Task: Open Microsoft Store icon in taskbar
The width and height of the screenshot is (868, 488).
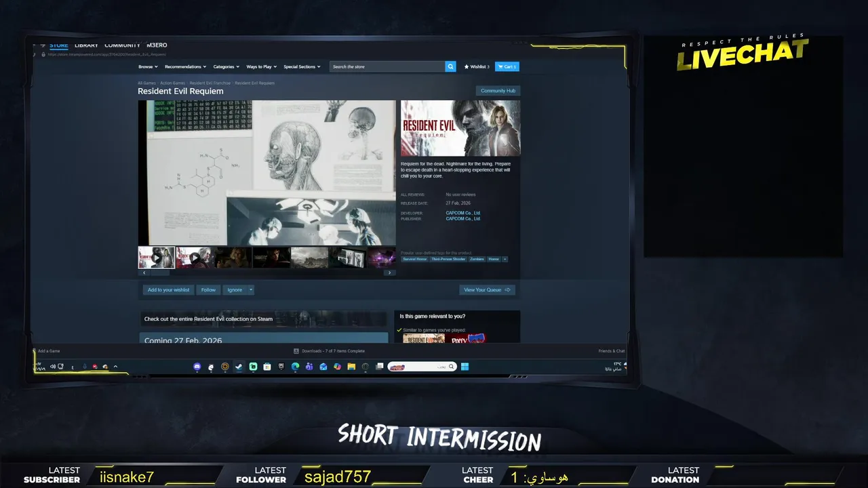Action: (x=267, y=367)
